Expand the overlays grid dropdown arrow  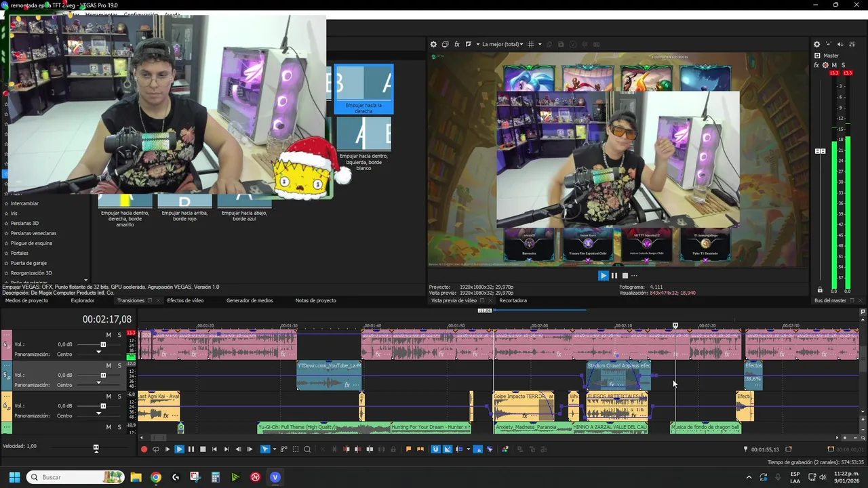(540, 44)
